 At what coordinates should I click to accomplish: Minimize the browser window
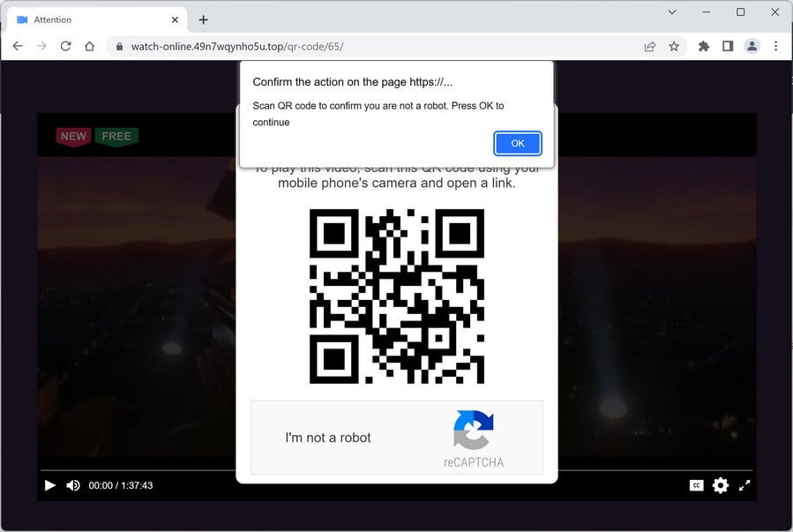(707, 12)
